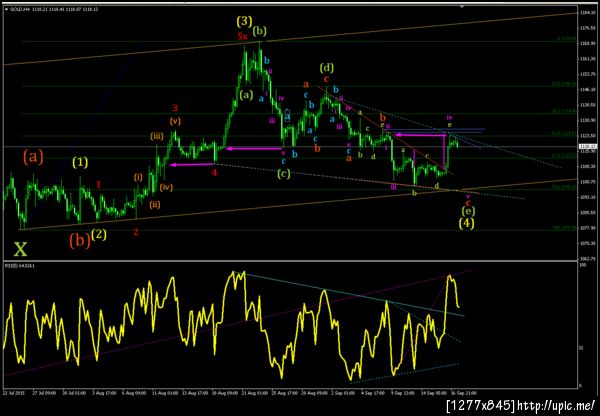Select the yellow (3) wave label
600x416 pixels.
click(x=244, y=21)
